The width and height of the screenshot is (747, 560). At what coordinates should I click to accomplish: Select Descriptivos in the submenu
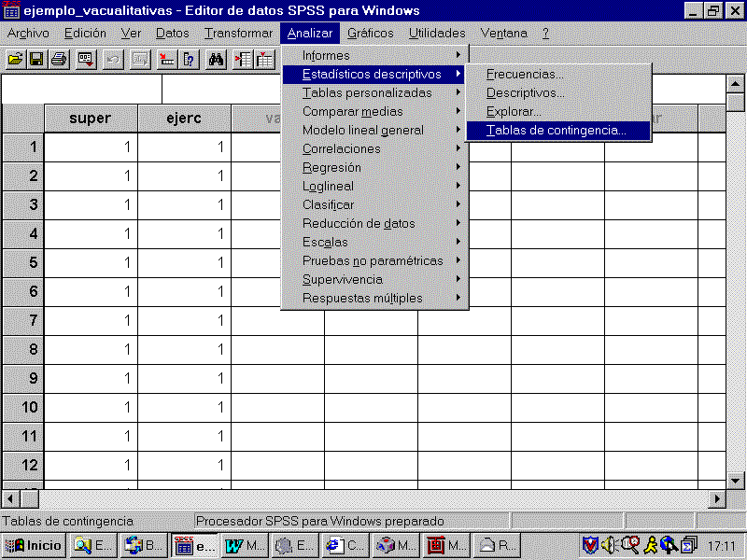tap(558, 92)
